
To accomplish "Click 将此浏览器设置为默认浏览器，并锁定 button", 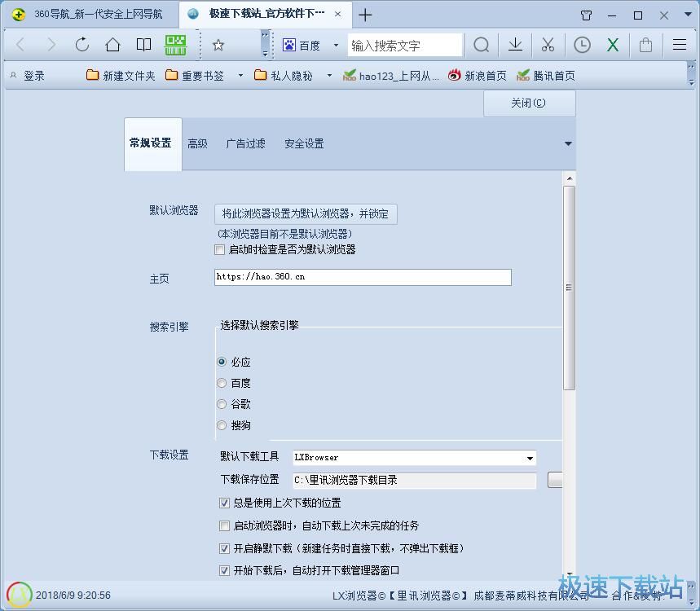I will [x=306, y=214].
